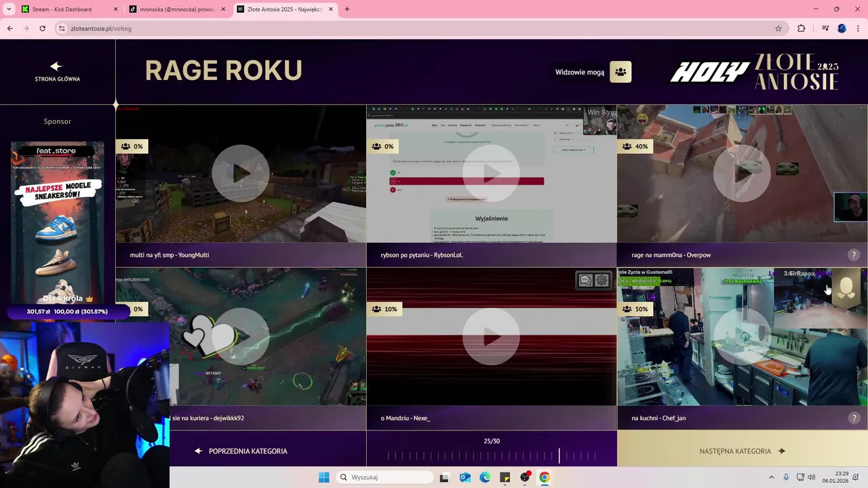Open help icon on Chef_jan entry
This screenshot has width=868, height=488.
coord(854,418)
